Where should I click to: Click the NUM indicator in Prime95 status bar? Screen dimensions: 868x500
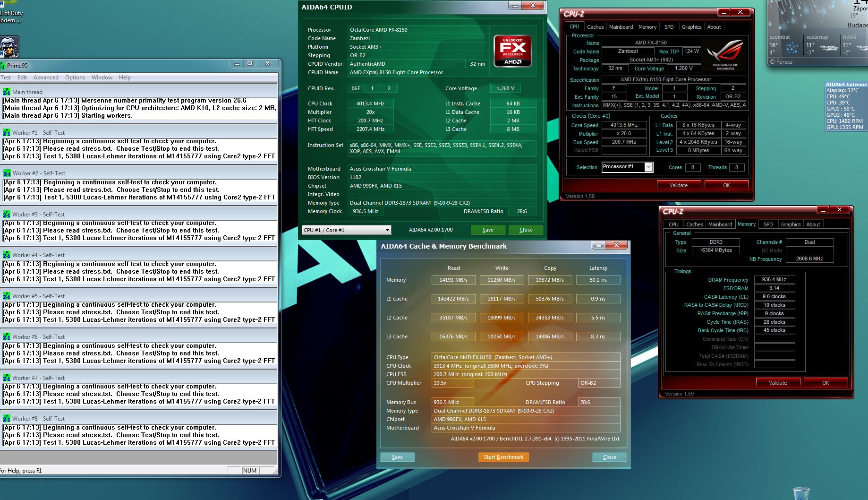pyautogui.click(x=250, y=471)
